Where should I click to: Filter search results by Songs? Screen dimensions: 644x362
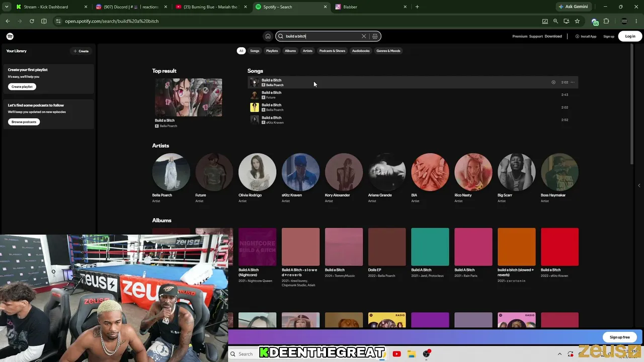coord(255,51)
